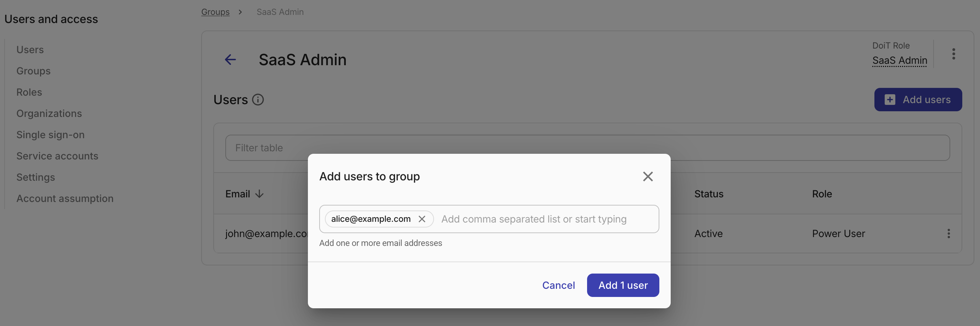
Task: Click the SaaS Admin breadcrumb text
Action: pyautogui.click(x=280, y=12)
